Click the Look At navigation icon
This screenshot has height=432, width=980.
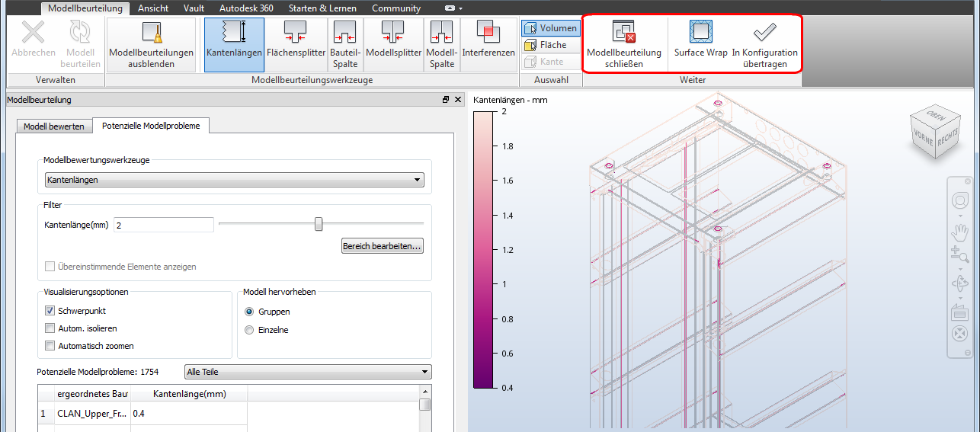pyautogui.click(x=959, y=312)
